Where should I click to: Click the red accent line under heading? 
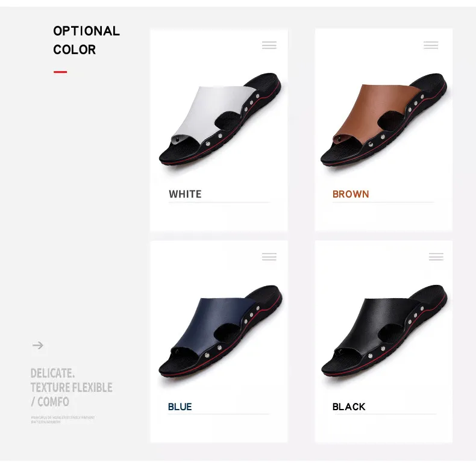click(x=60, y=72)
